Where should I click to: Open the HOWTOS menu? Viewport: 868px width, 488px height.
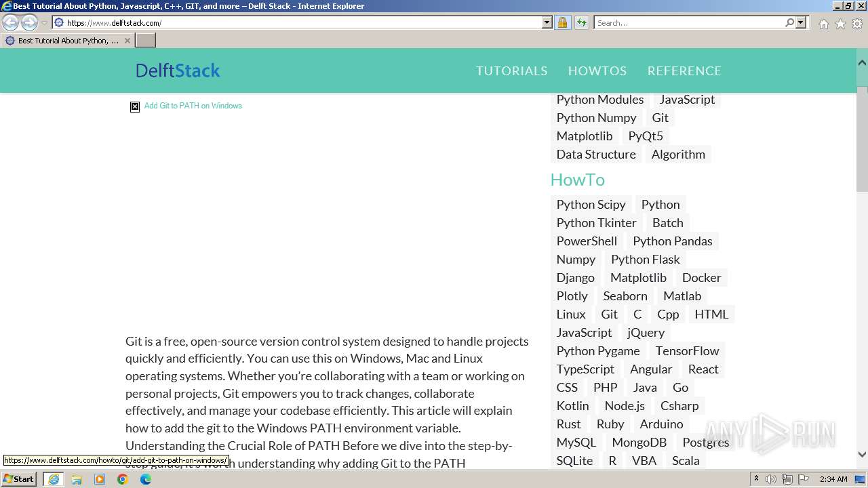click(597, 70)
